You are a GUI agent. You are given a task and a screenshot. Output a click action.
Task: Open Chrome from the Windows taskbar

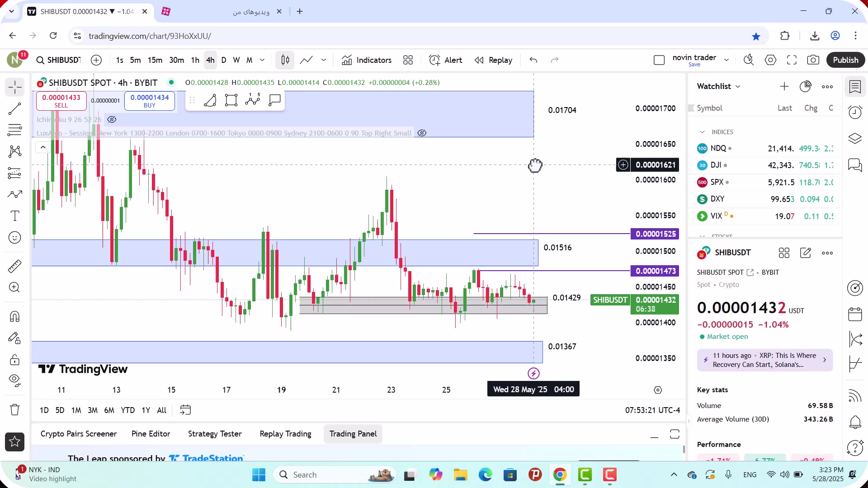coord(560,475)
